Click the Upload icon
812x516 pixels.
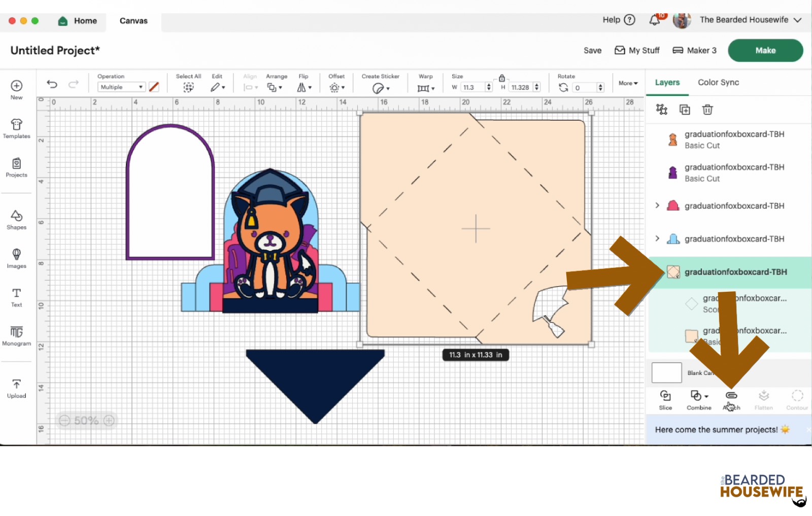pos(16,388)
